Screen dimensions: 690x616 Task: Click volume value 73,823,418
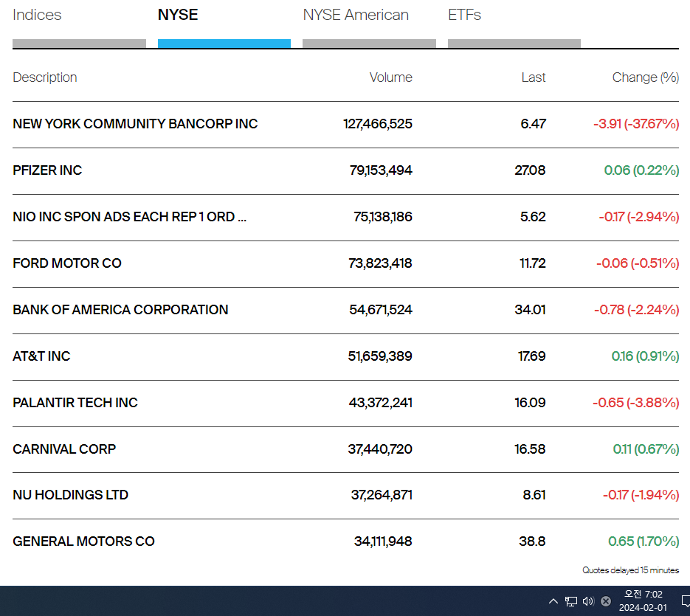click(380, 263)
